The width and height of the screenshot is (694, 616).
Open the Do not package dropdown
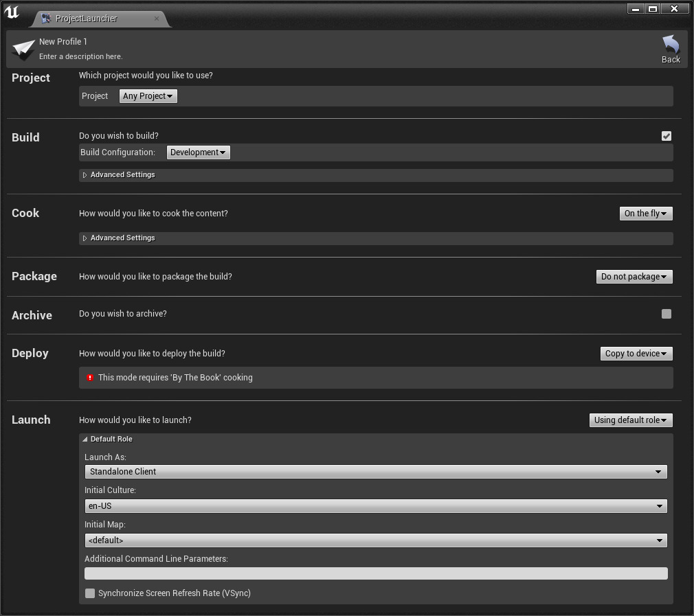(634, 277)
